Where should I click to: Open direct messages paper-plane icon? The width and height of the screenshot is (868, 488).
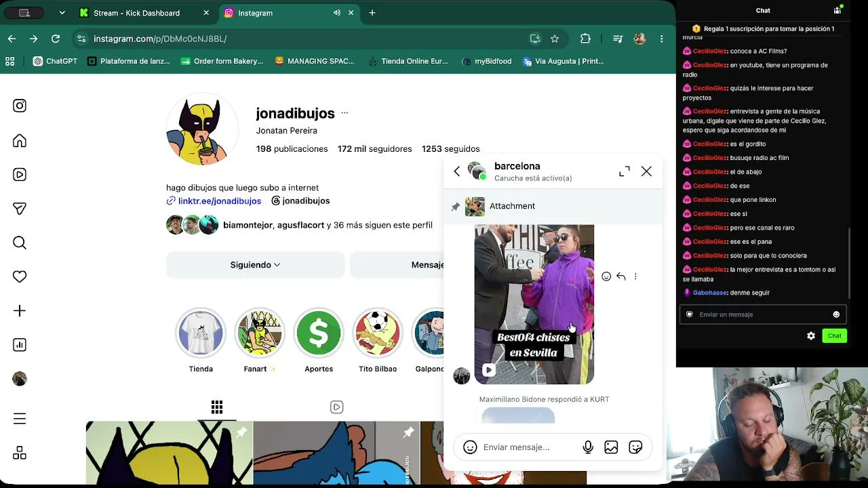click(20, 209)
